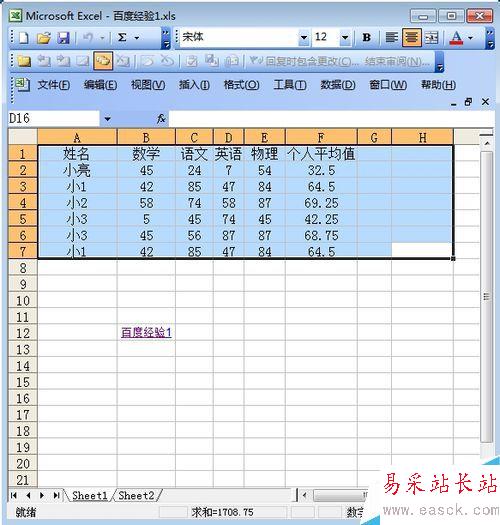Undo the last action

coord(88,38)
